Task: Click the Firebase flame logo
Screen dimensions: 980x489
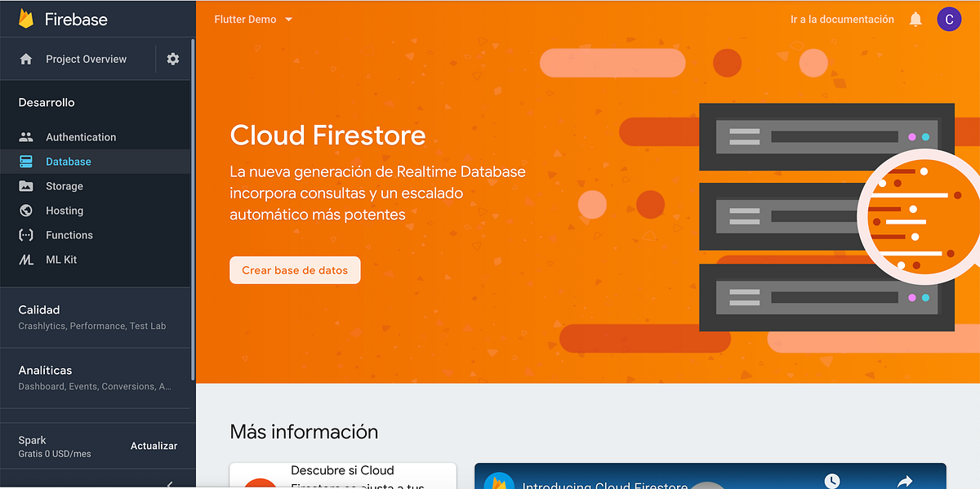Action: pos(26,17)
